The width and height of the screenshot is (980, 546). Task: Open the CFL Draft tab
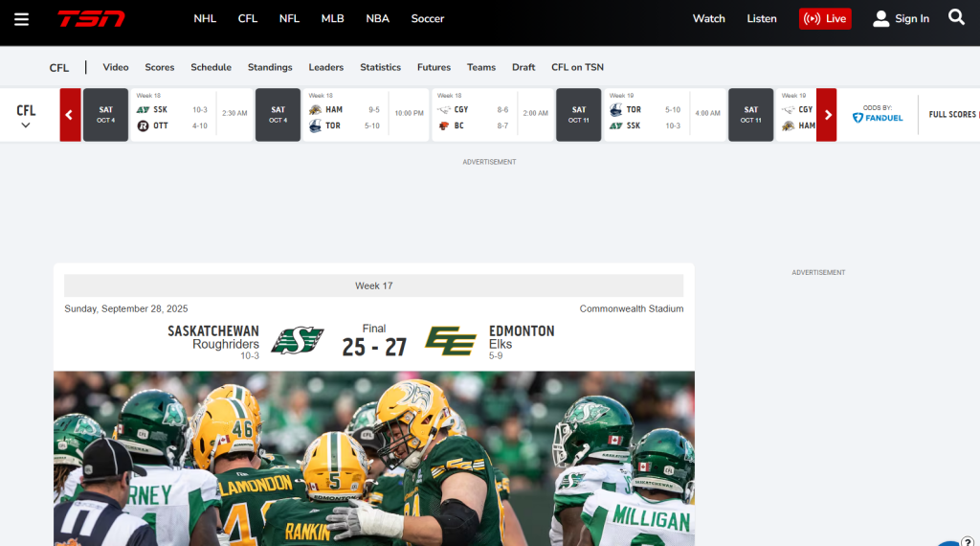pyautogui.click(x=523, y=67)
